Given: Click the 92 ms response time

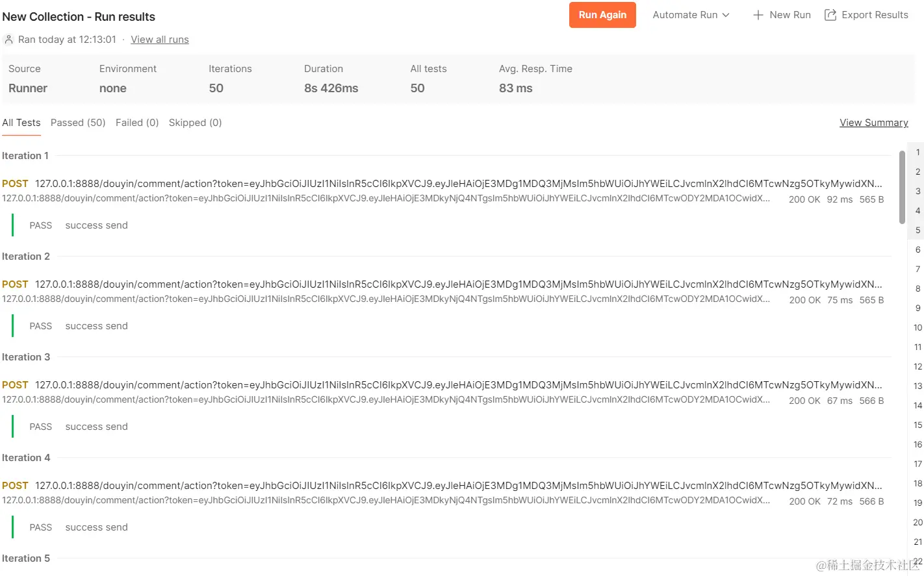Looking at the screenshot, I should (840, 199).
